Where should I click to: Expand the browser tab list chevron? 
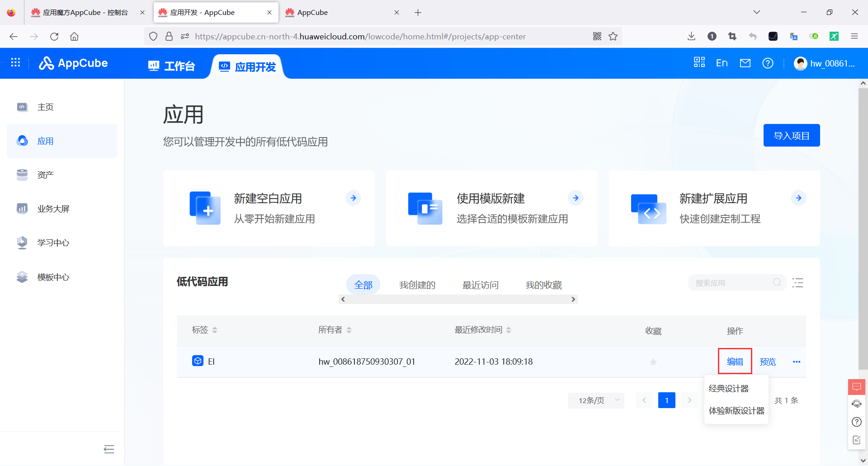coord(756,12)
